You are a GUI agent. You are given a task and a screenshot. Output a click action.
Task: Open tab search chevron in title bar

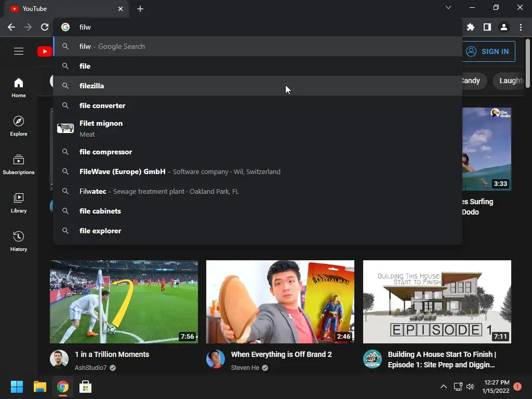tap(448, 7)
